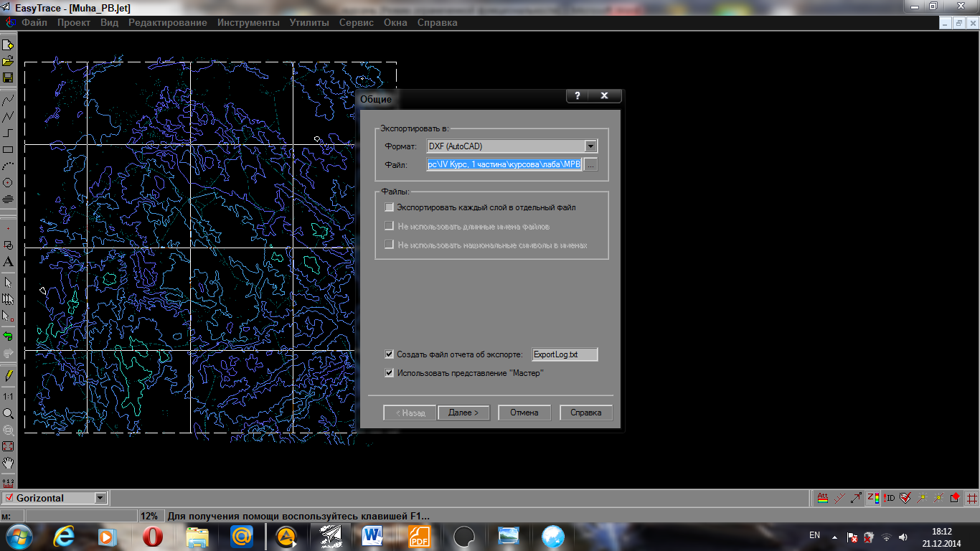The width and height of the screenshot is (980, 551).
Task: Click the browse ... button beside Файл path
Action: tap(590, 165)
